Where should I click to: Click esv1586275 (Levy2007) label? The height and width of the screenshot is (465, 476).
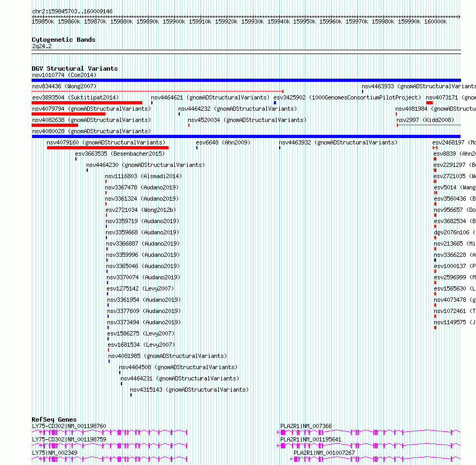click(x=141, y=333)
